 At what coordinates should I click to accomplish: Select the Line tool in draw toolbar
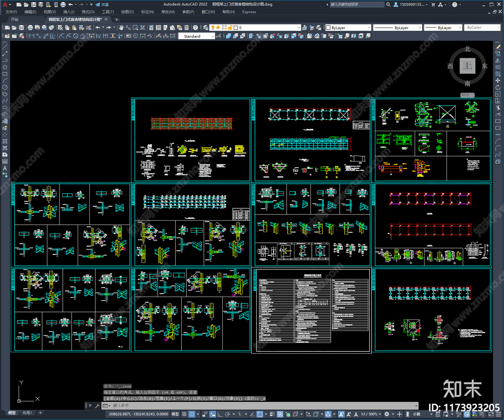click(5, 47)
